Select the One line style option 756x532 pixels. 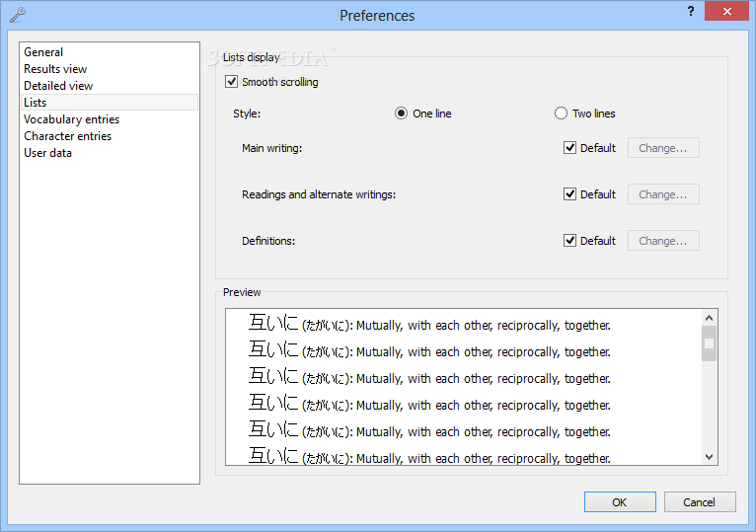401,114
